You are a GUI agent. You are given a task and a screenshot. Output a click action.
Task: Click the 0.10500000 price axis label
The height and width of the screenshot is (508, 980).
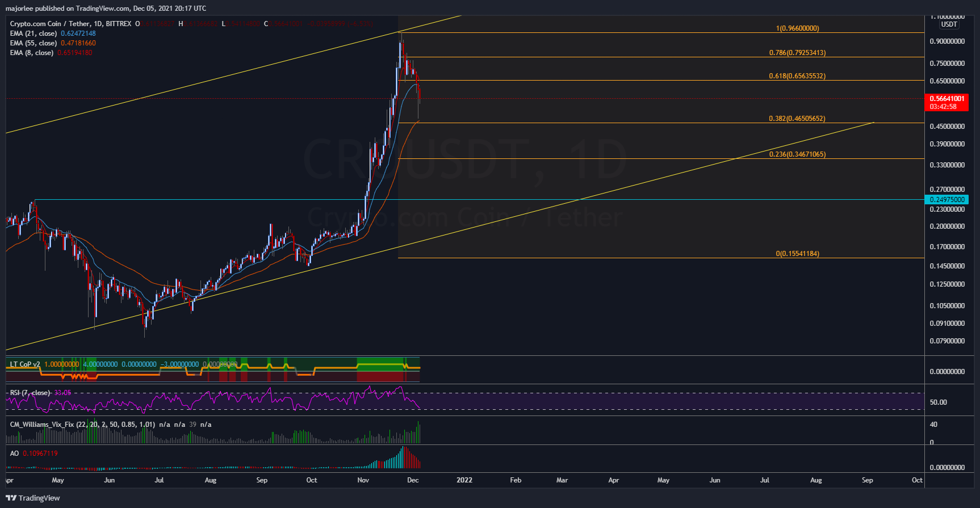(947, 306)
